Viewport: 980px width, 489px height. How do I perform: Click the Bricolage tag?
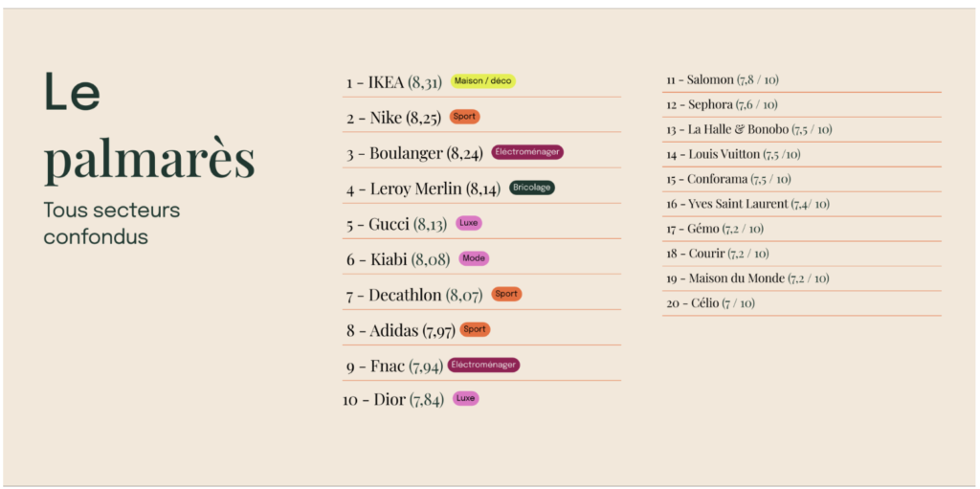point(532,188)
